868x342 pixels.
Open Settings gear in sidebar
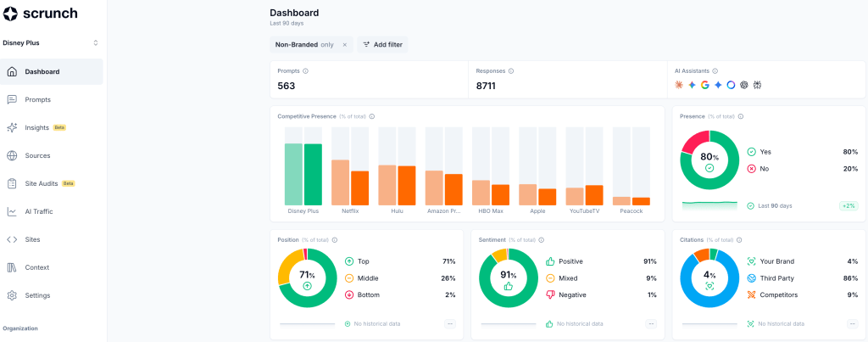(12, 295)
